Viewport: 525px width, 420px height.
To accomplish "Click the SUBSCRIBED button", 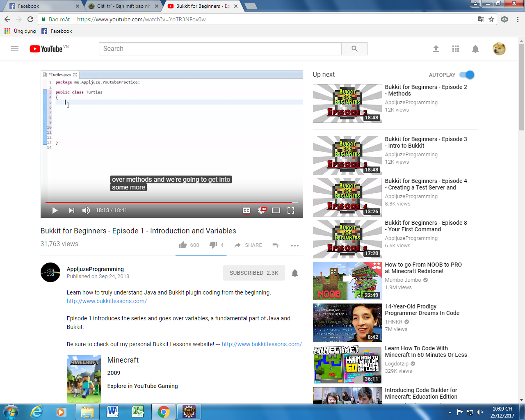I will tap(254, 273).
